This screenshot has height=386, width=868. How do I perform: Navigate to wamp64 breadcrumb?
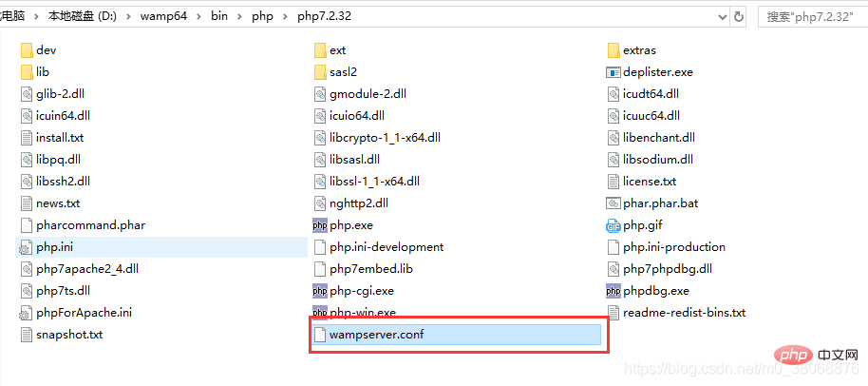point(164,16)
